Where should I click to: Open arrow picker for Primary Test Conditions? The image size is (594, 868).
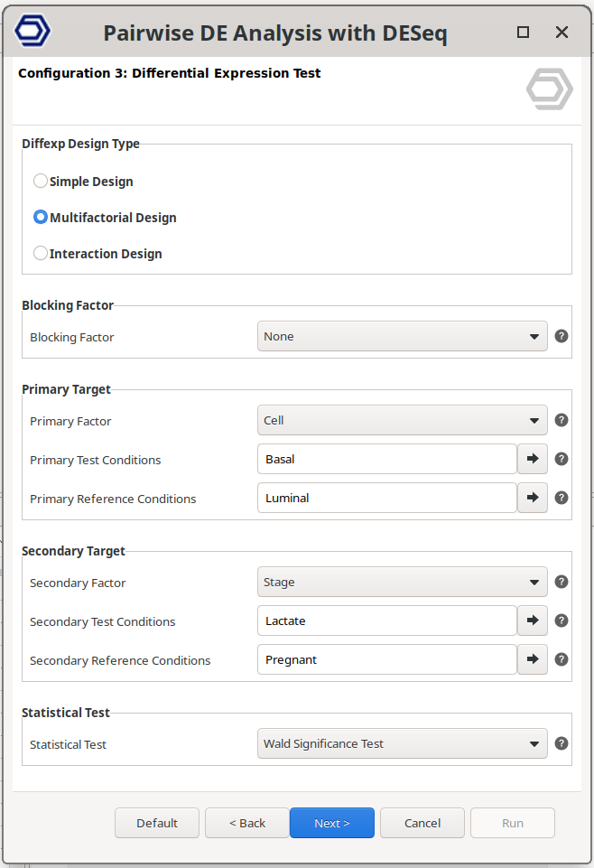tap(532, 459)
